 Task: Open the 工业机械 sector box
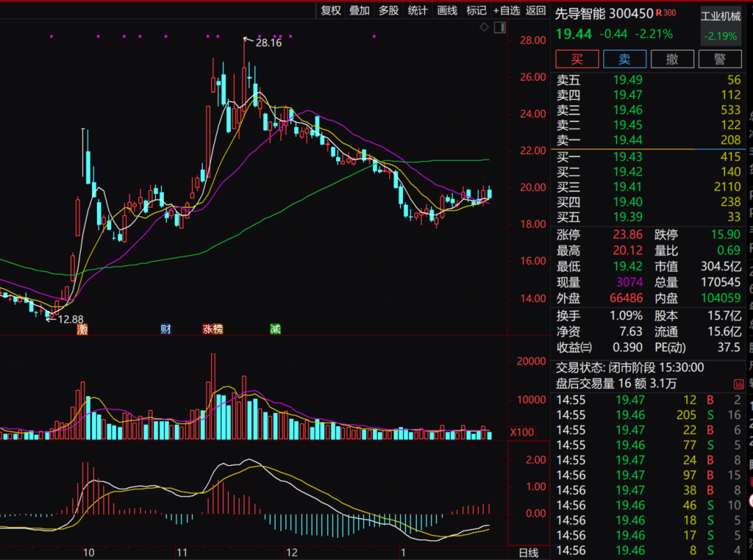pos(720,26)
